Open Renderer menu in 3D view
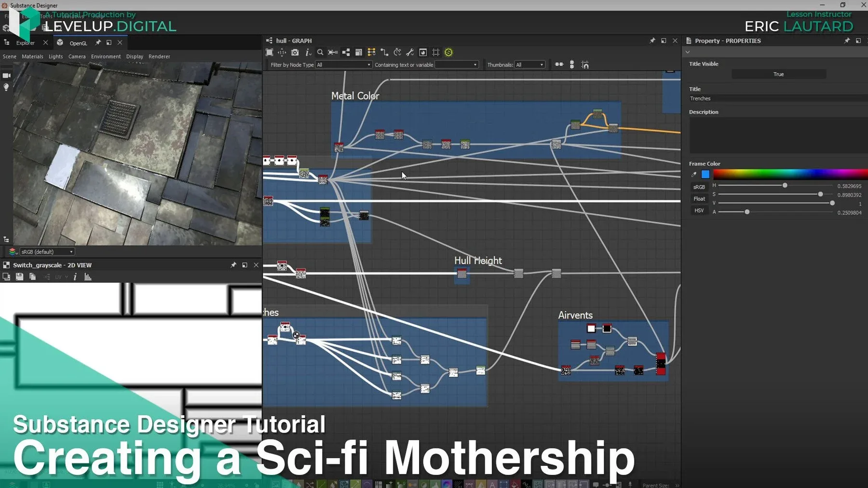This screenshot has height=488, width=868. click(x=159, y=57)
